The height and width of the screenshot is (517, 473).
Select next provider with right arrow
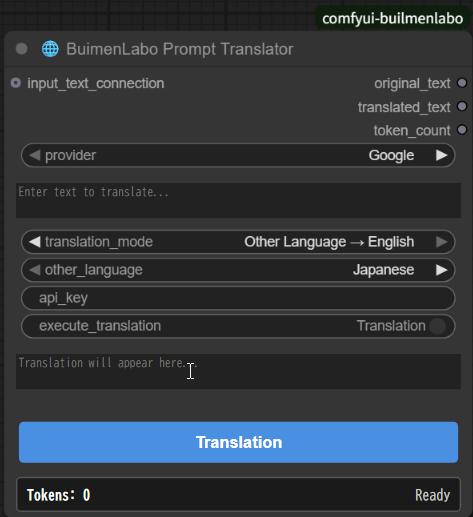442,155
